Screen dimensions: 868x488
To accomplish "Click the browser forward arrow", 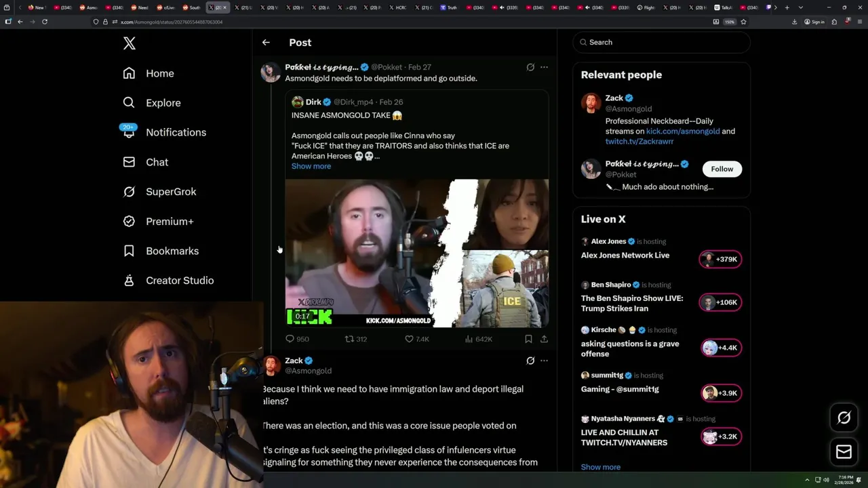I will click(32, 22).
